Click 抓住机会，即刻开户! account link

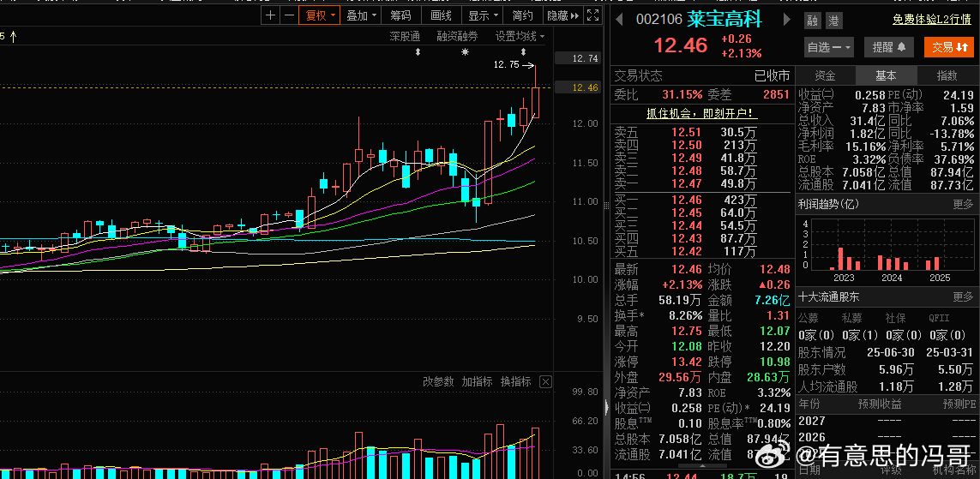tap(702, 114)
